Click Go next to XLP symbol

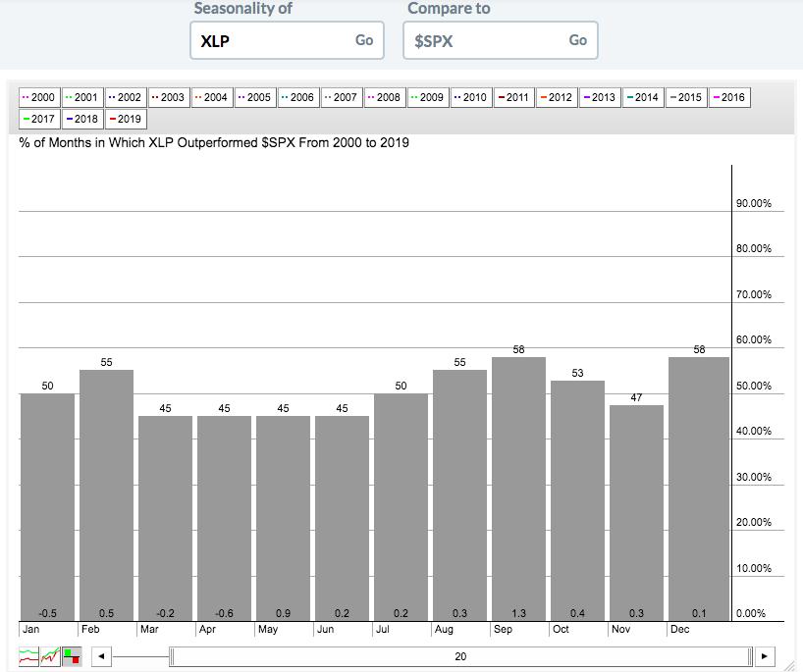click(364, 40)
